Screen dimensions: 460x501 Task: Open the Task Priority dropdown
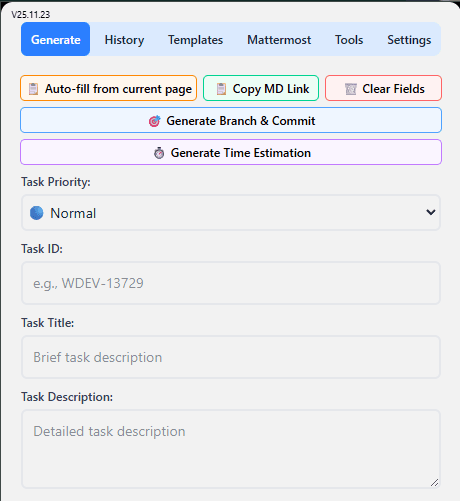[231, 213]
